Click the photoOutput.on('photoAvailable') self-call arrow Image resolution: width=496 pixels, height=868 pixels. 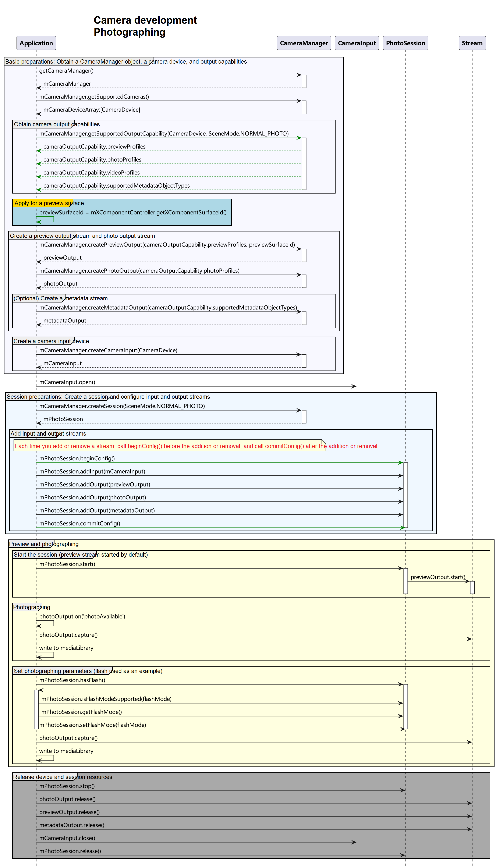[x=45, y=623]
